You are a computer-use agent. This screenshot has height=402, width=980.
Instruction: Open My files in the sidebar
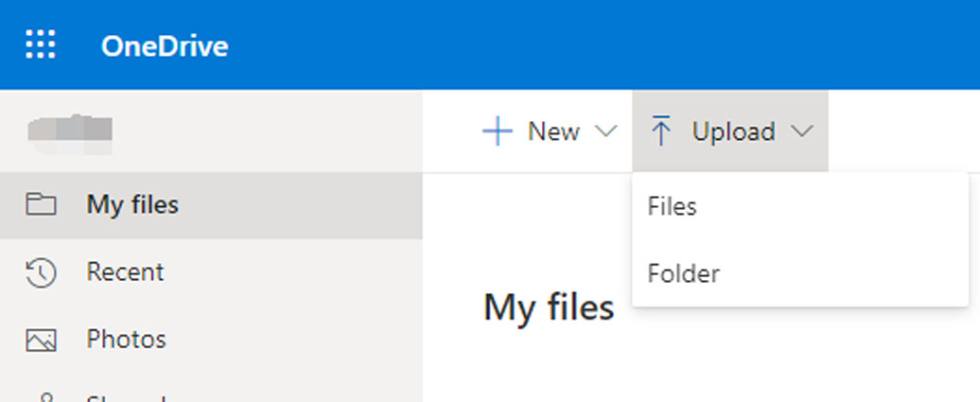point(211,205)
